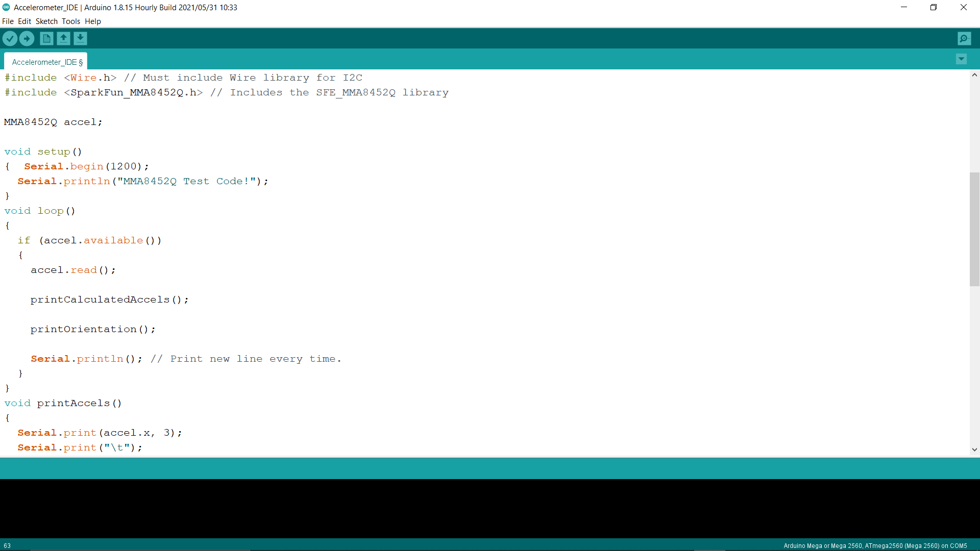The height and width of the screenshot is (551, 980).
Task: Click the Save sketch down-arrow icon
Action: (x=80, y=38)
